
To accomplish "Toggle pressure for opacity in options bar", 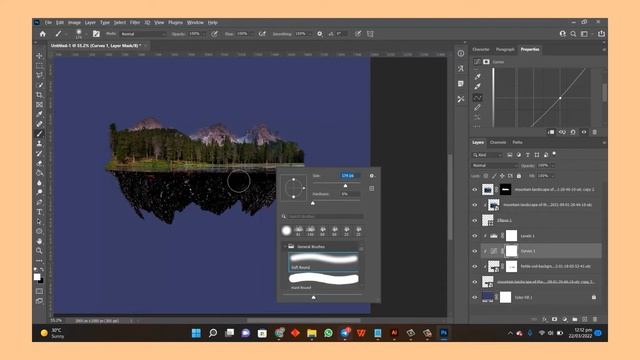I will coord(214,34).
